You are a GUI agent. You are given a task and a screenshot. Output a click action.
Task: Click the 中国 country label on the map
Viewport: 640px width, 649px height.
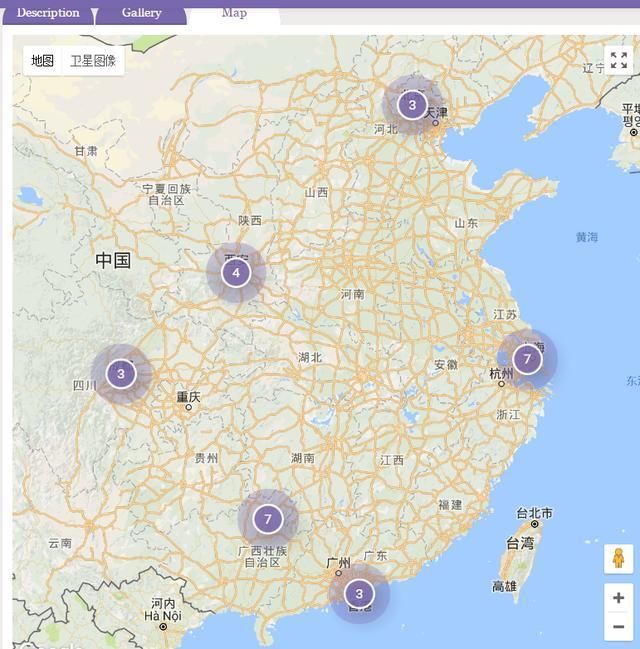point(113,261)
